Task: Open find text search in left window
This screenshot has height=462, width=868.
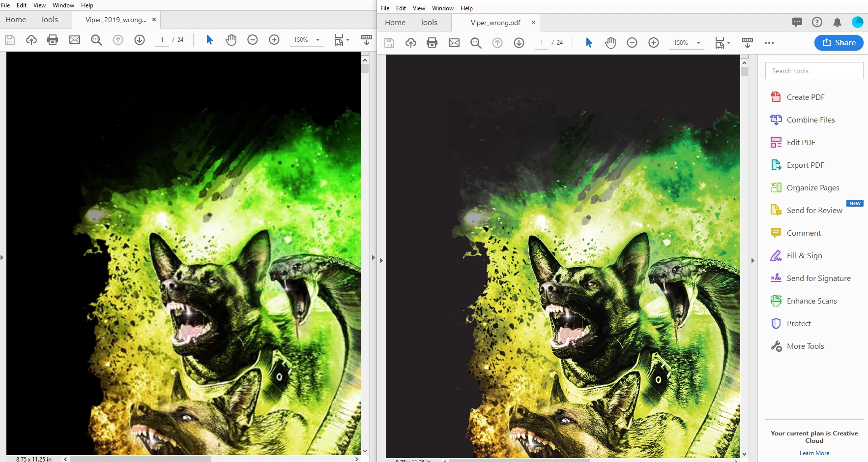Action: click(x=96, y=40)
